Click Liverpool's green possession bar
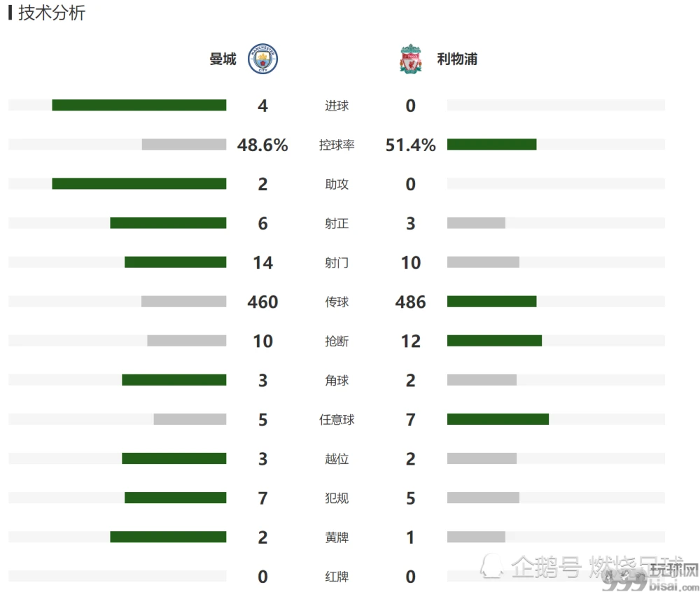The height and width of the screenshot is (592, 700). [492, 145]
